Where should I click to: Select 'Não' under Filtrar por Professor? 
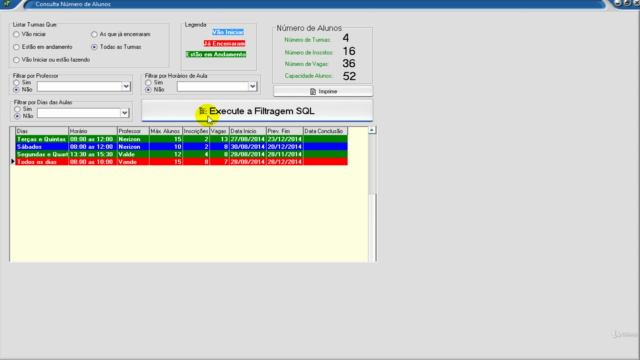[16, 89]
